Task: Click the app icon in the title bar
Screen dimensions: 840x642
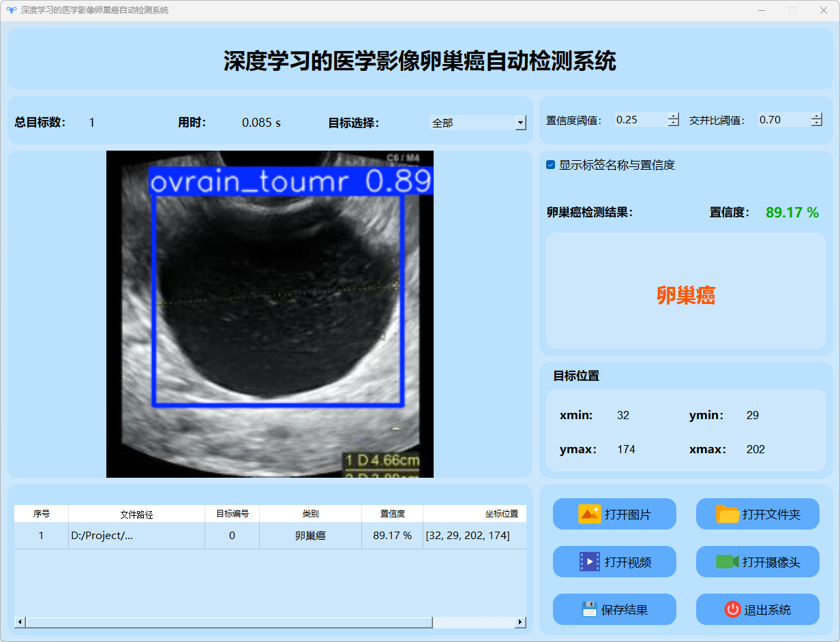Action: [x=11, y=10]
